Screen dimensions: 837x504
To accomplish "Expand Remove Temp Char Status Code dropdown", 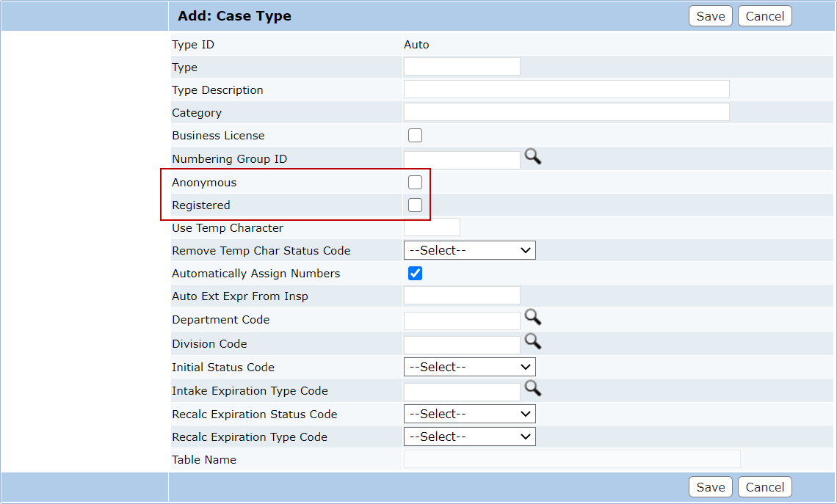I will tap(469, 251).
